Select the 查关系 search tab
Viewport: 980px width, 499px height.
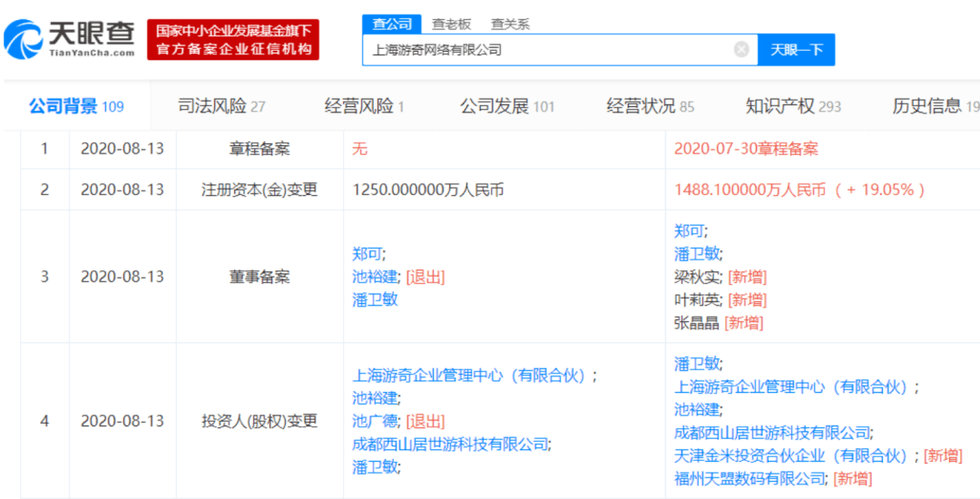[510, 24]
